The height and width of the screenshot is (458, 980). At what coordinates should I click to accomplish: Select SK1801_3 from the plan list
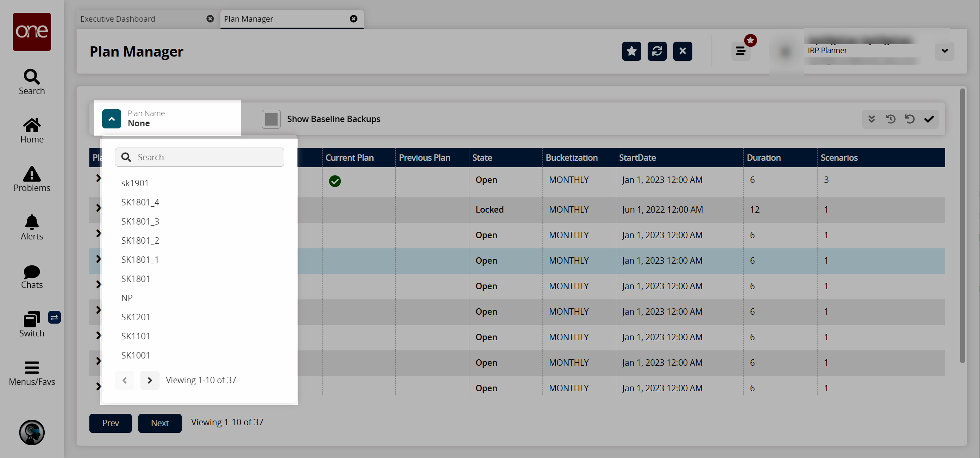click(140, 222)
